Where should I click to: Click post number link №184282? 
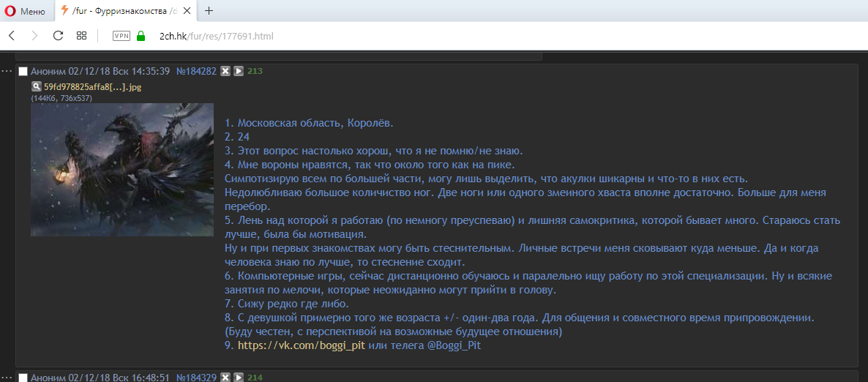196,71
